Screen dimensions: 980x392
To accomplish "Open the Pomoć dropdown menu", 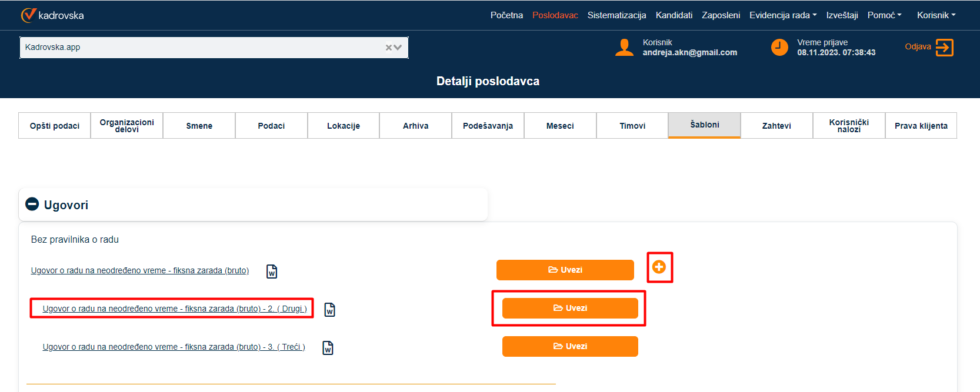I will tap(884, 15).
